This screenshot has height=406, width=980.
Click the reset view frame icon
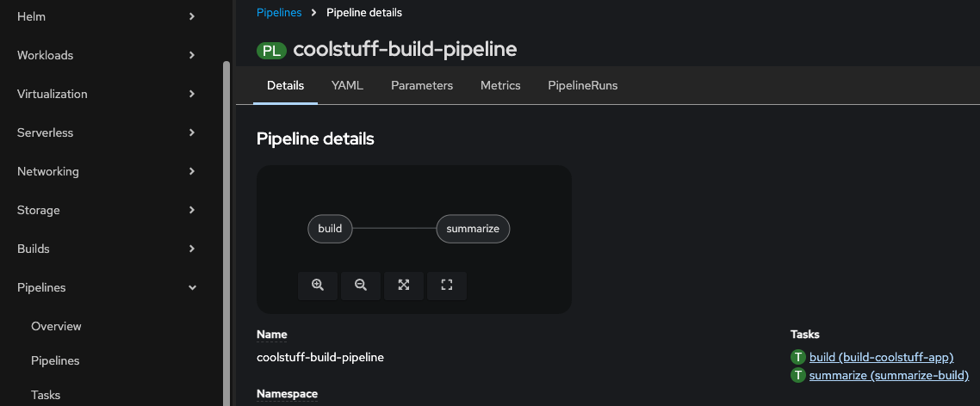(x=446, y=286)
